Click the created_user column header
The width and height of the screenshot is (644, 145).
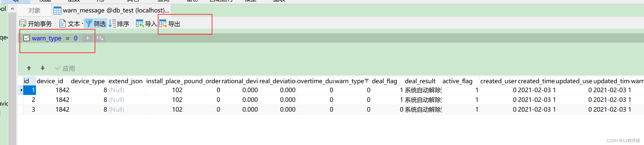(x=498, y=81)
